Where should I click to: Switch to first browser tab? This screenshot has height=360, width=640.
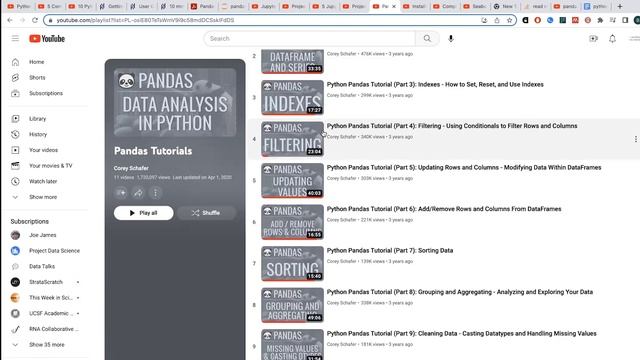pyautogui.click(x=19, y=7)
